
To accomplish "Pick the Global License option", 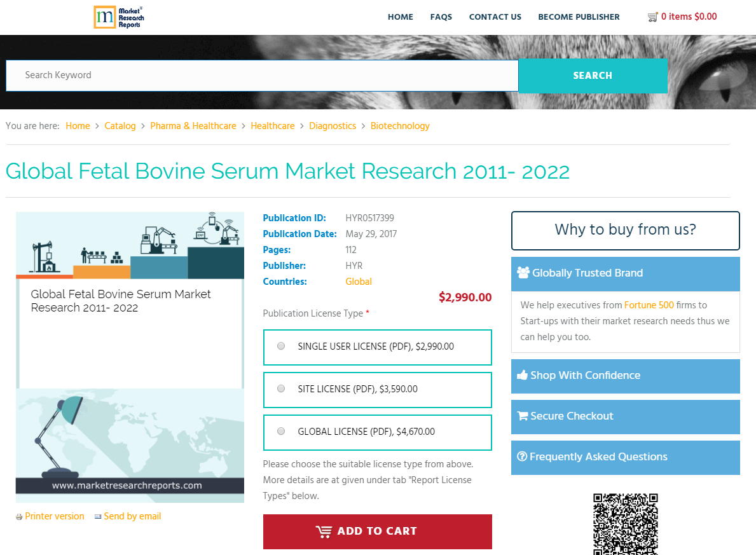I will [x=280, y=430].
